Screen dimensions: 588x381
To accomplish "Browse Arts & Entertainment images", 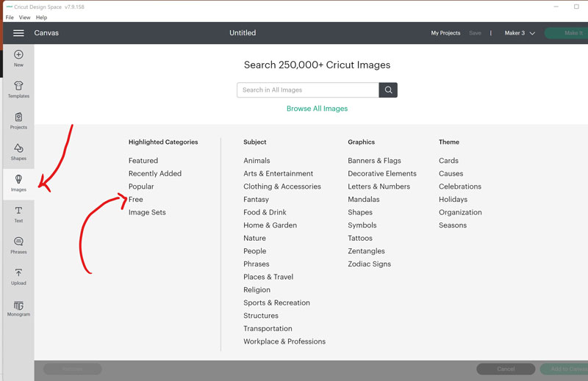I will click(x=278, y=173).
